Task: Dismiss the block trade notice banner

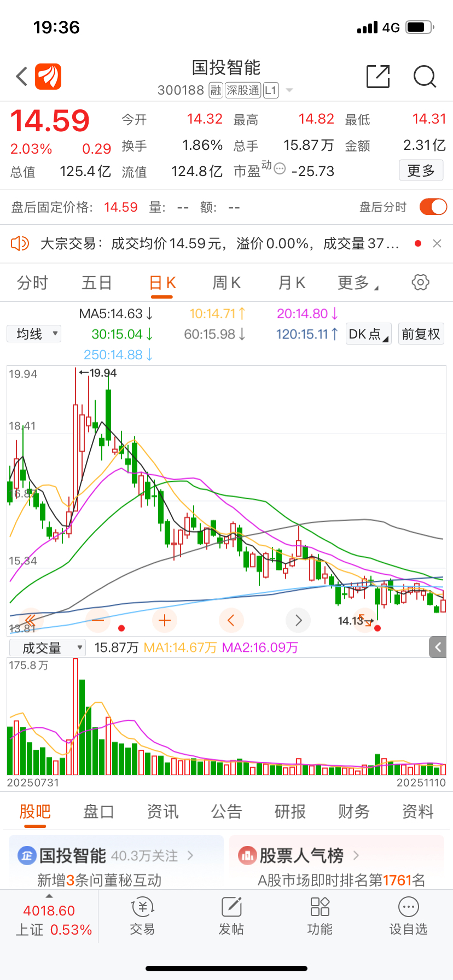Action: 437,243
